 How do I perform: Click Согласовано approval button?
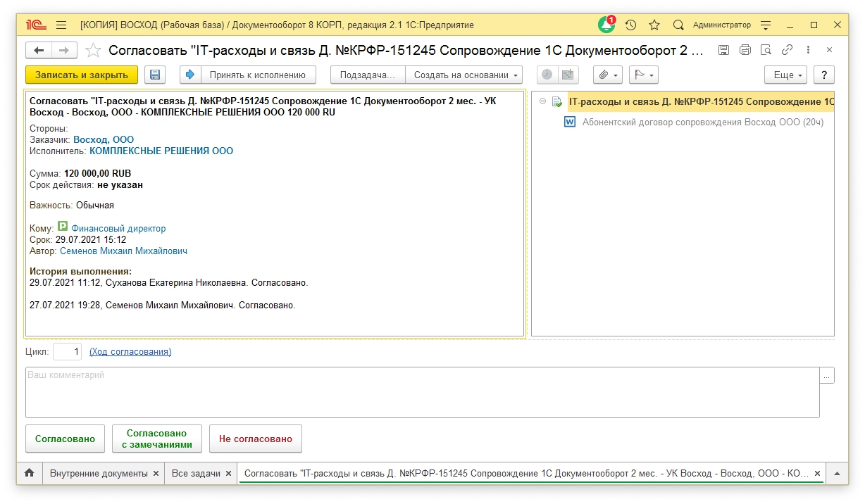click(x=65, y=439)
